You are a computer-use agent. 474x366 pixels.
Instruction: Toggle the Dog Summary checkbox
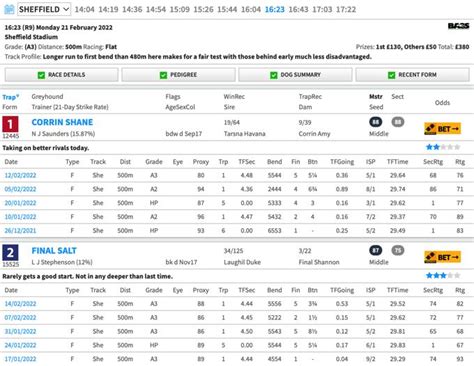click(274, 75)
